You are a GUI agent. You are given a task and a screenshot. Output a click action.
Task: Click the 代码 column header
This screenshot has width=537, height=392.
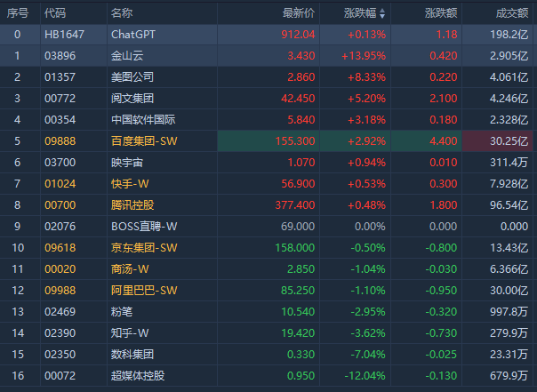[x=55, y=13]
